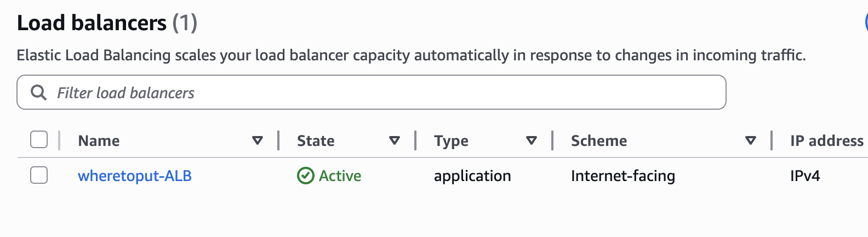Click the State column header label
Viewport: 868px width, 237px height.
[x=316, y=141]
